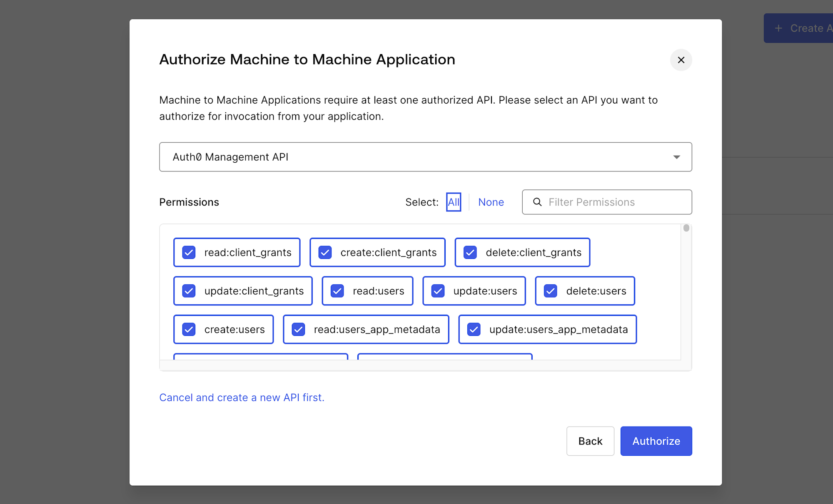
Task: Click Cancel and create a new API first
Action: click(x=242, y=397)
